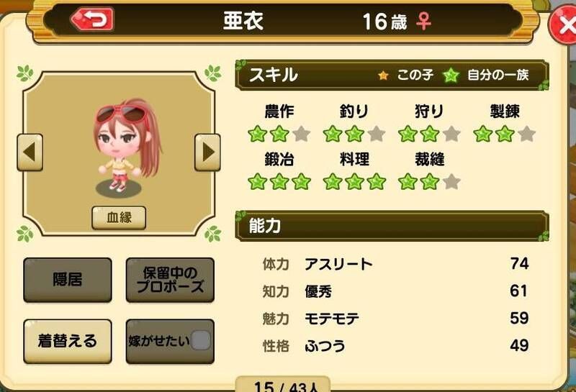
Task: Click the 隠居 retire button
Action: point(68,280)
